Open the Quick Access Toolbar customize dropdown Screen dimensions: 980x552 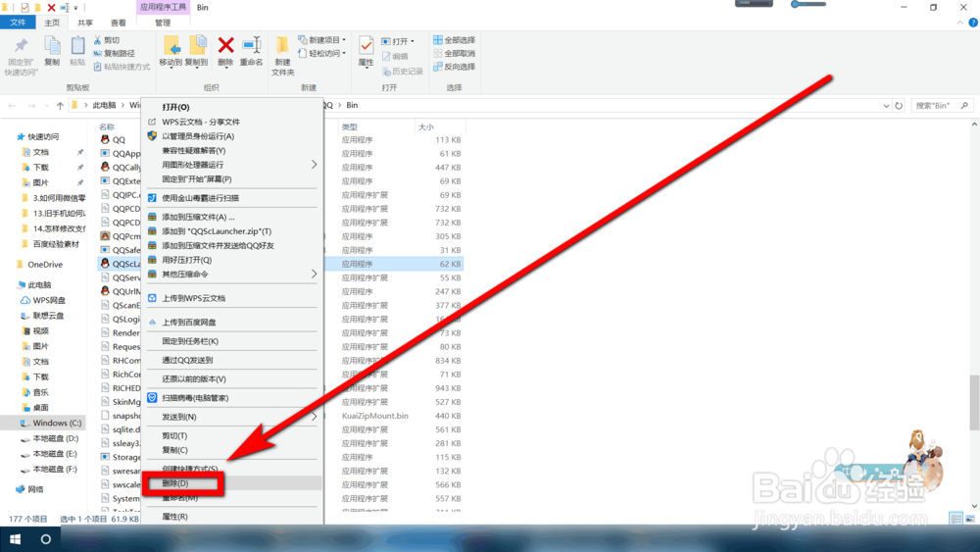click(76, 8)
